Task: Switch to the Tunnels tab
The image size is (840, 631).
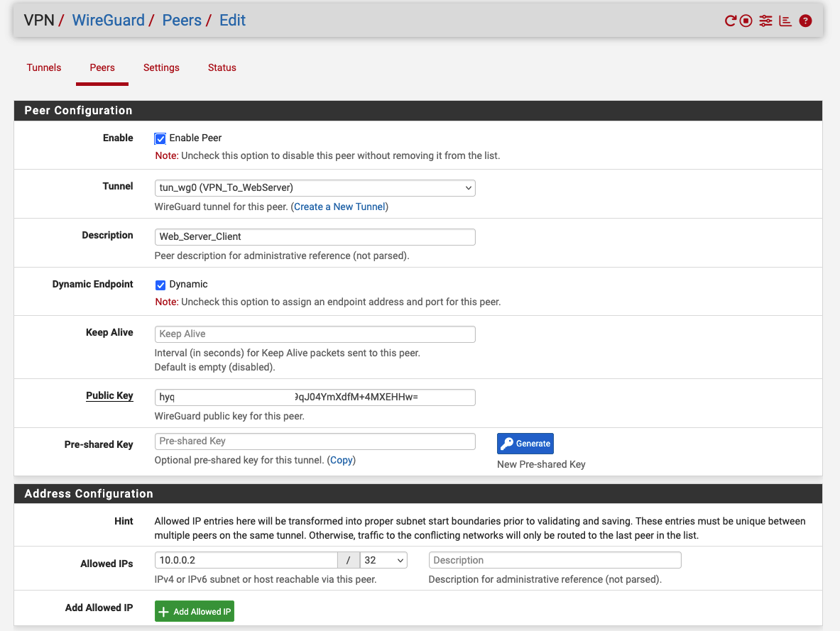Action: click(44, 68)
